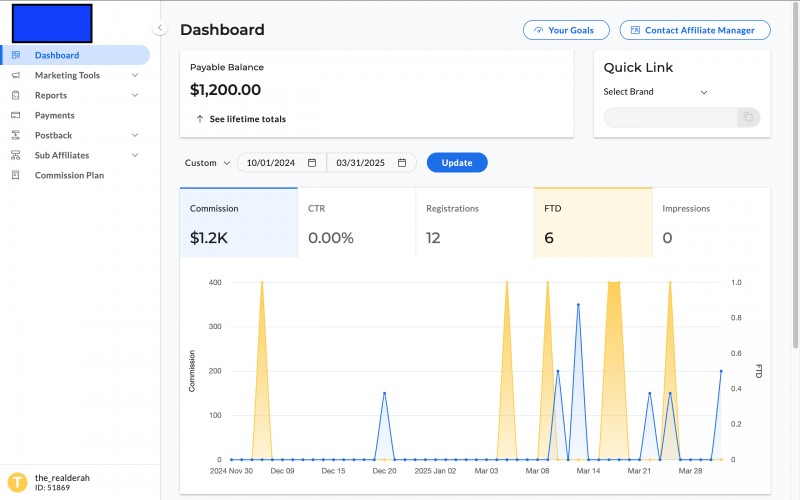Select the Registrations metric tab
This screenshot has width=800, height=500.
(474, 223)
